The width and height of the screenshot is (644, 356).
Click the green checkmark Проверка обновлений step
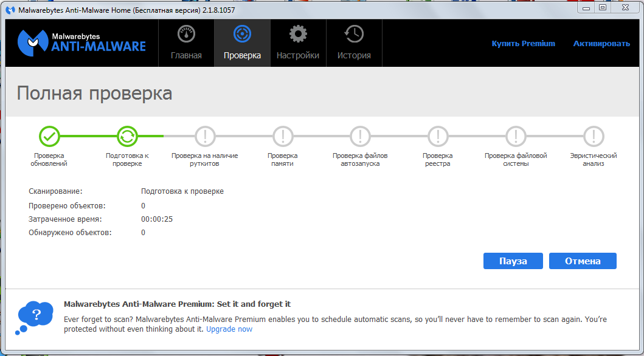point(49,135)
